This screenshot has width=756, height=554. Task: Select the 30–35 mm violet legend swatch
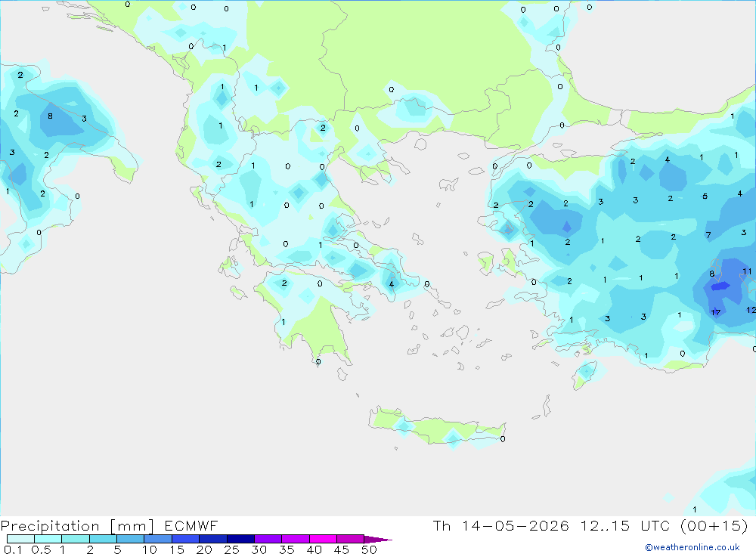pyautogui.click(x=268, y=539)
